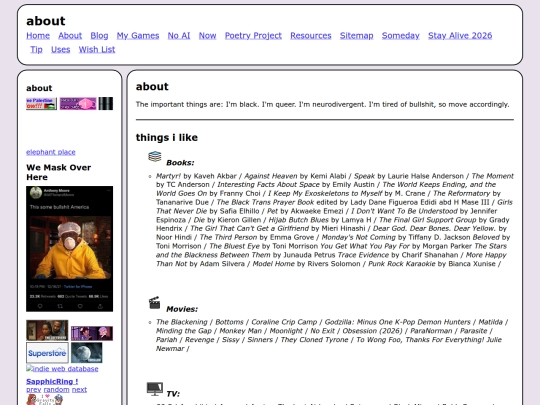Click the Now link
This screenshot has width=540, height=405.
207,35
